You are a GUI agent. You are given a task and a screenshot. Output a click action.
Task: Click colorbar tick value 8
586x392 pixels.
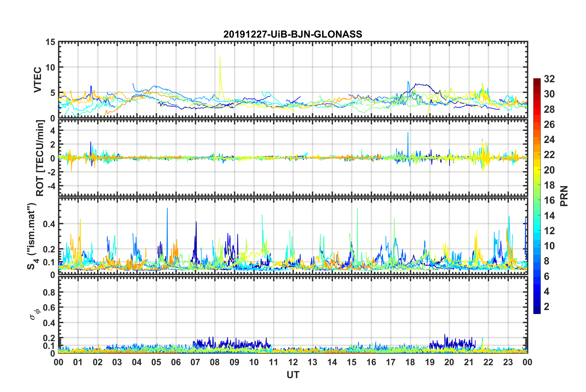547,261
